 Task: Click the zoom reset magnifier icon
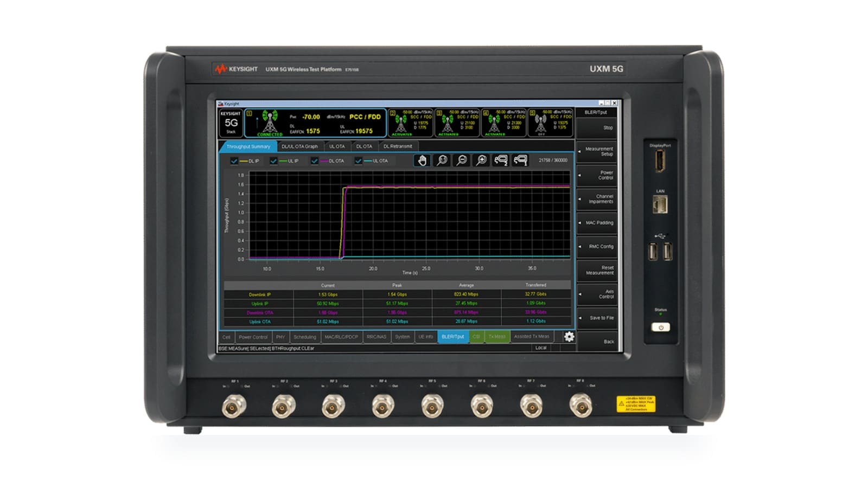pyautogui.click(x=442, y=160)
